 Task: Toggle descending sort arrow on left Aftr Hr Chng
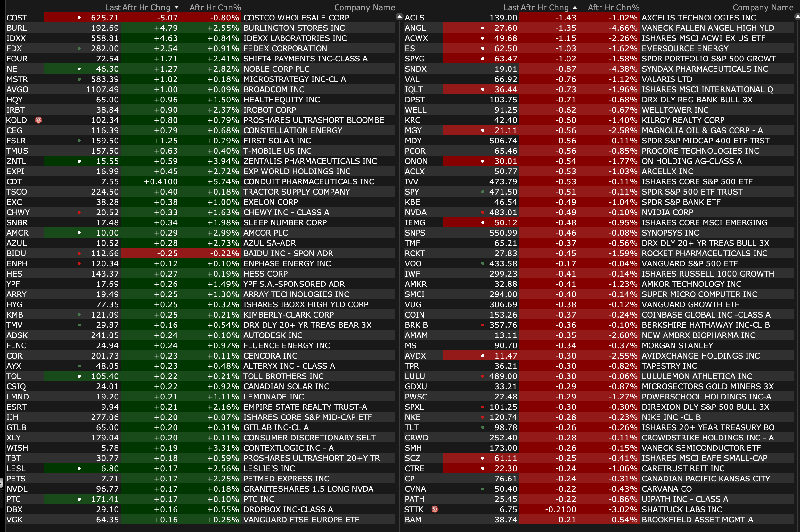pyautogui.click(x=176, y=7)
